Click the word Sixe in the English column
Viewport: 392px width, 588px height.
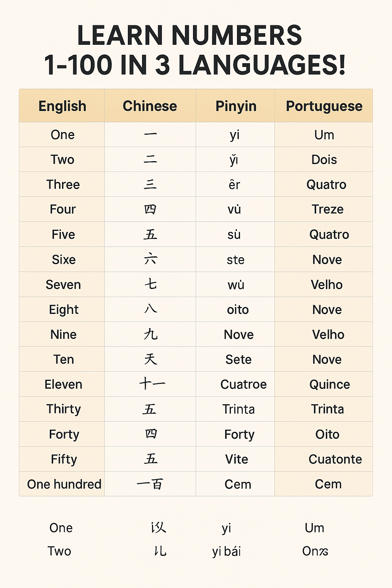point(64,260)
